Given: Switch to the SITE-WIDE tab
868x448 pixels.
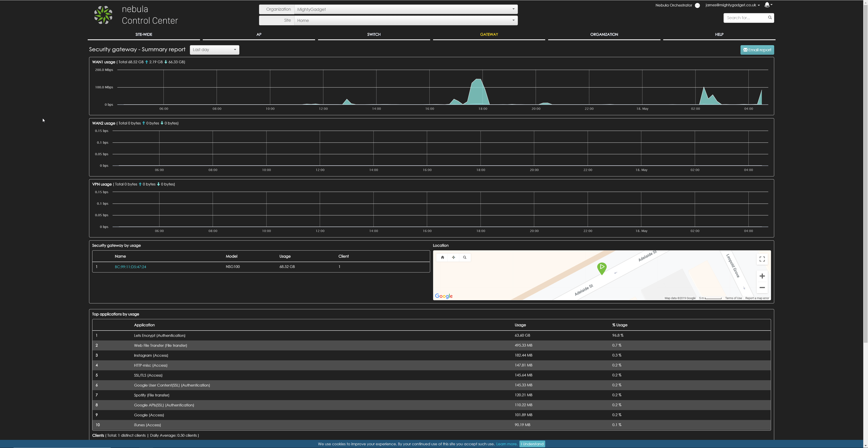Looking at the screenshot, I should (144, 34).
